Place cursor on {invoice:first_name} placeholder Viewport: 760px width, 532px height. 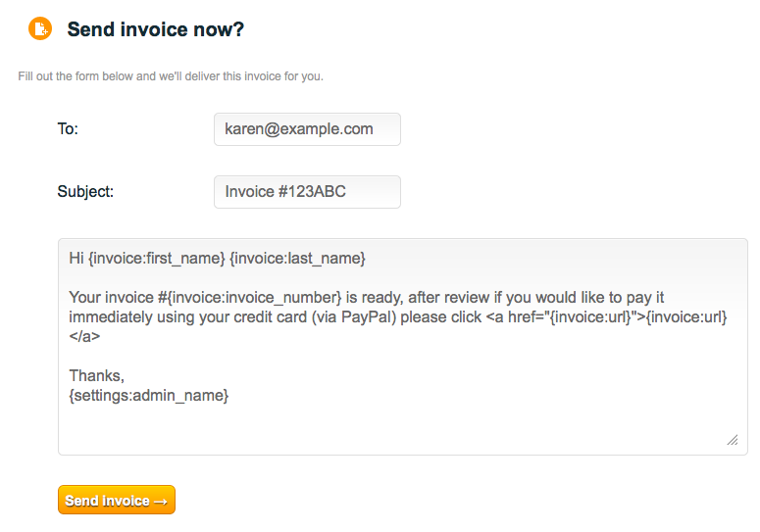(157, 258)
